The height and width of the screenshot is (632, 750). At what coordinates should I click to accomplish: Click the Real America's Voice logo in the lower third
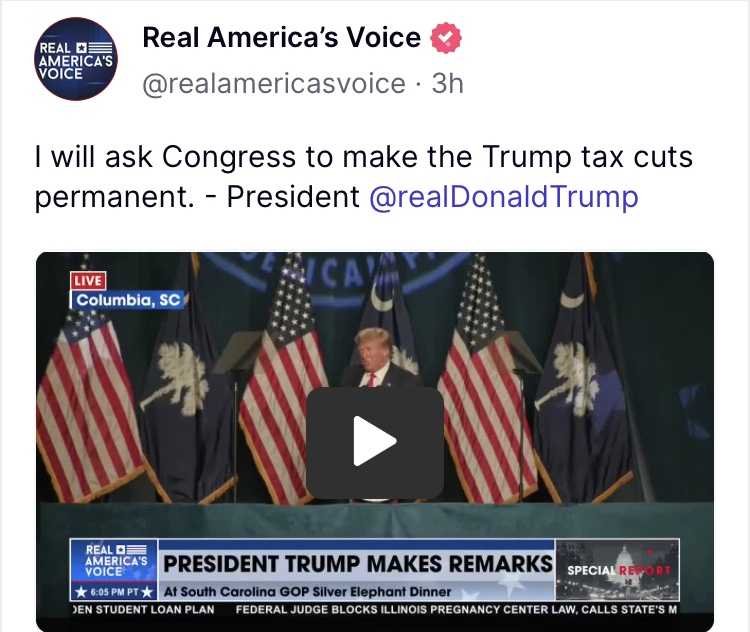[x=114, y=561]
